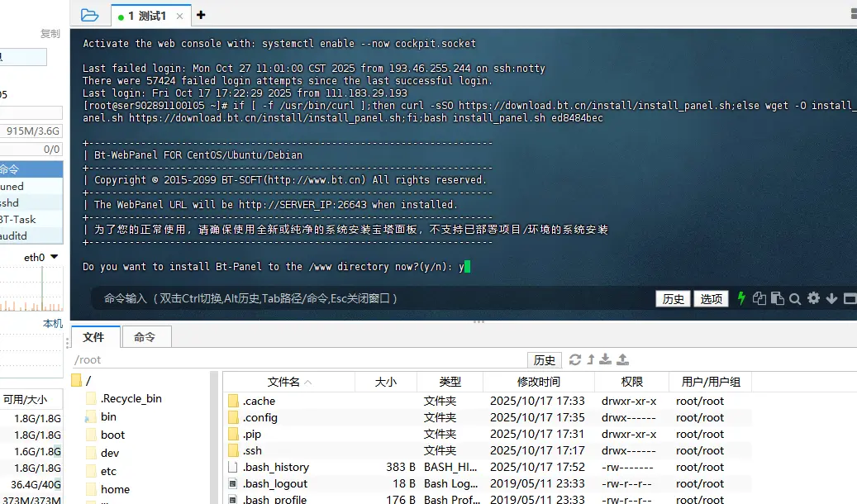Refresh the file list with the refresh icon
The image size is (857, 504).
tap(575, 359)
